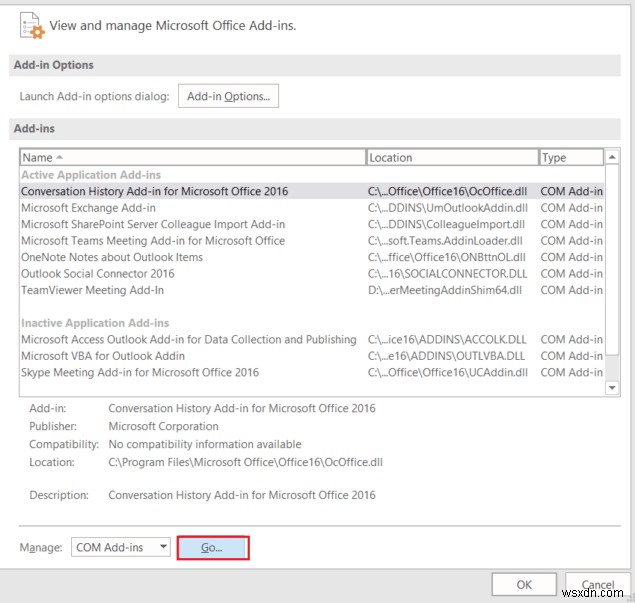Image resolution: width=635 pixels, height=603 pixels.
Task: Click the Add-in Options button
Action: 228,96
